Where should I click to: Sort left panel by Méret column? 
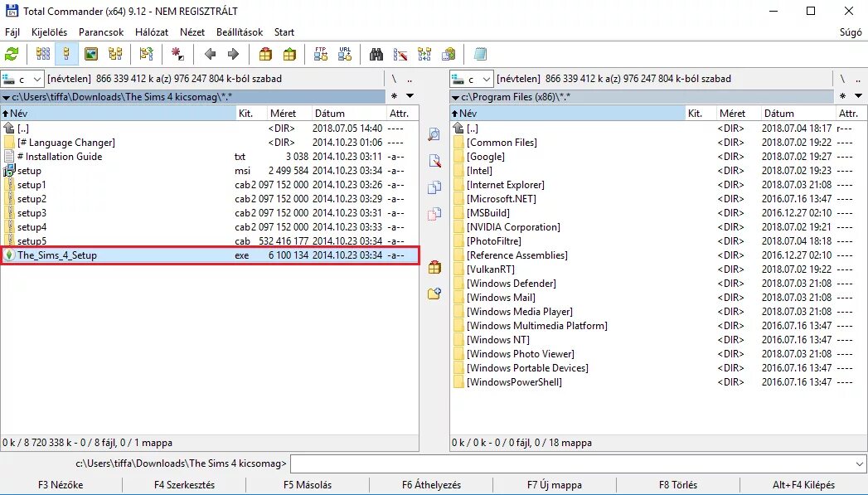pyautogui.click(x=289, y=113)
